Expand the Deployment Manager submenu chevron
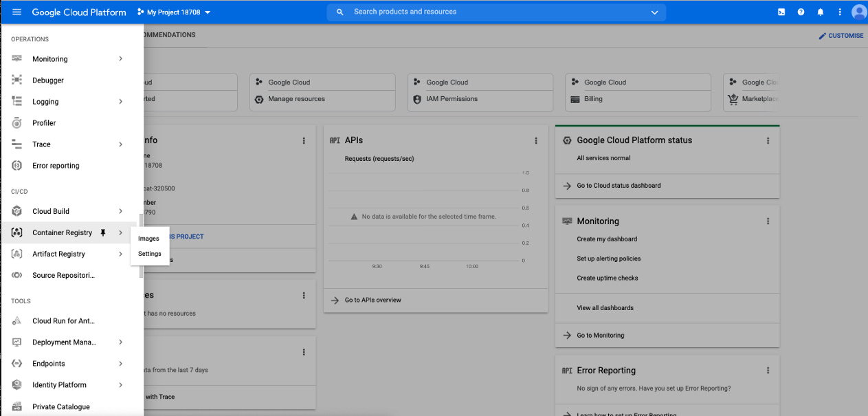Image resolution: width=868 pixels, height=416 pixels. pyautogui.click(x=120, y=342)
